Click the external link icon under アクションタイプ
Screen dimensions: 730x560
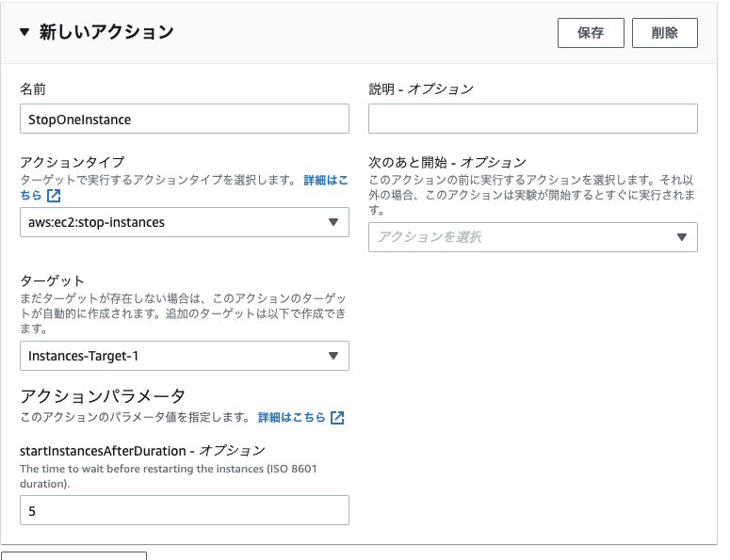(54, 196)
